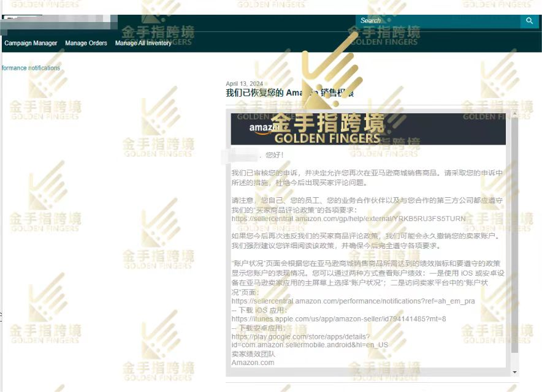Select the April 13, 2024 date text

click(x=244, y=83)
